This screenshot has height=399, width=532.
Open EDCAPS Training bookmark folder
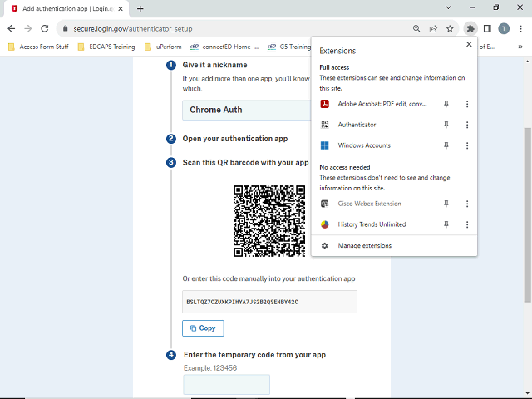pos(106,47)
